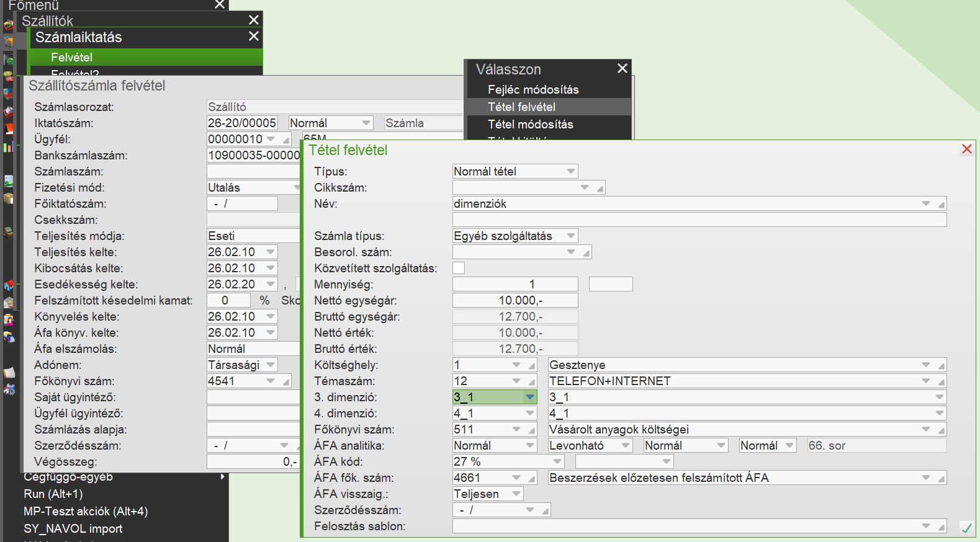The image size is (980, 542).
Task: Click the lookup triangle beside Cikkszám field
Action: [600, 189]
